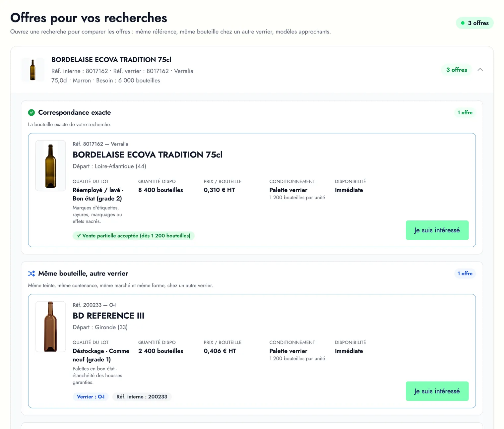This screenshot has width=504, height=429.
Task: Click the offer title 'BD REFERENCE III'
Action: 108,316
